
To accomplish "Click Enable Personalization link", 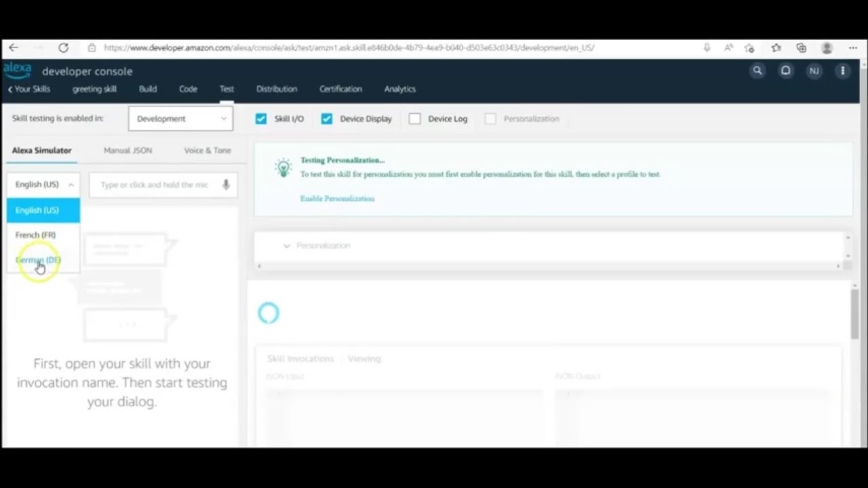I will tap(337, 199).
